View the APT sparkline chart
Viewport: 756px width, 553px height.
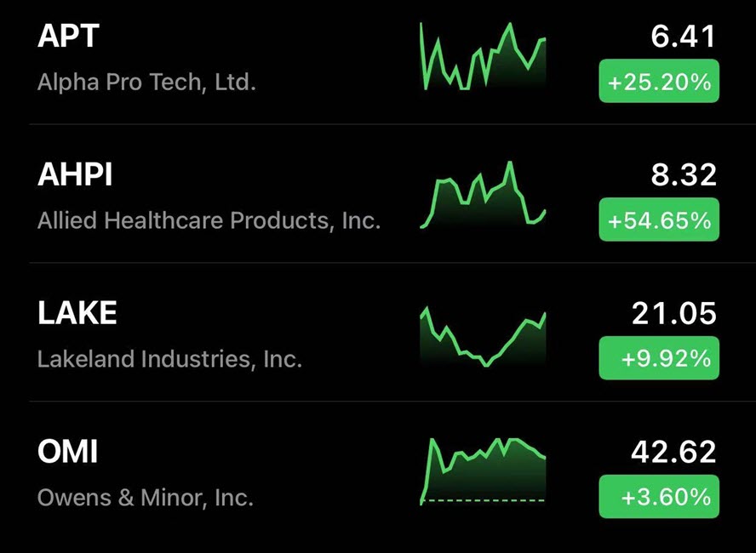pos(483,56)
